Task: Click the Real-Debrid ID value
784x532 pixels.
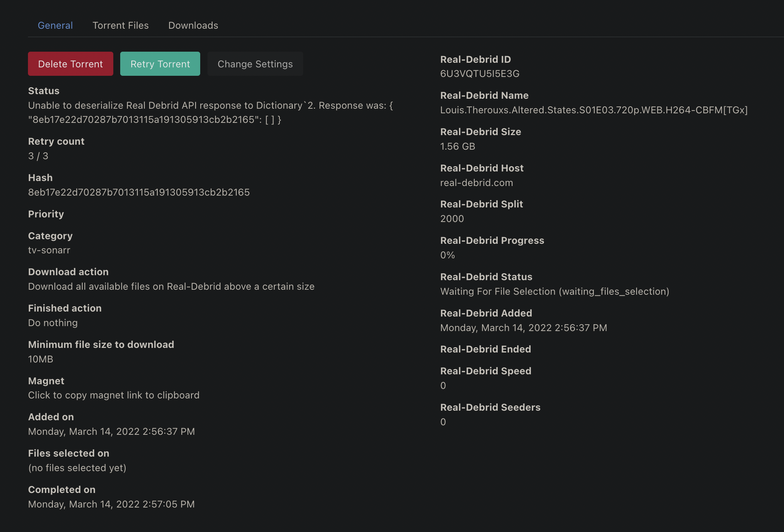Action: point(480,73)
